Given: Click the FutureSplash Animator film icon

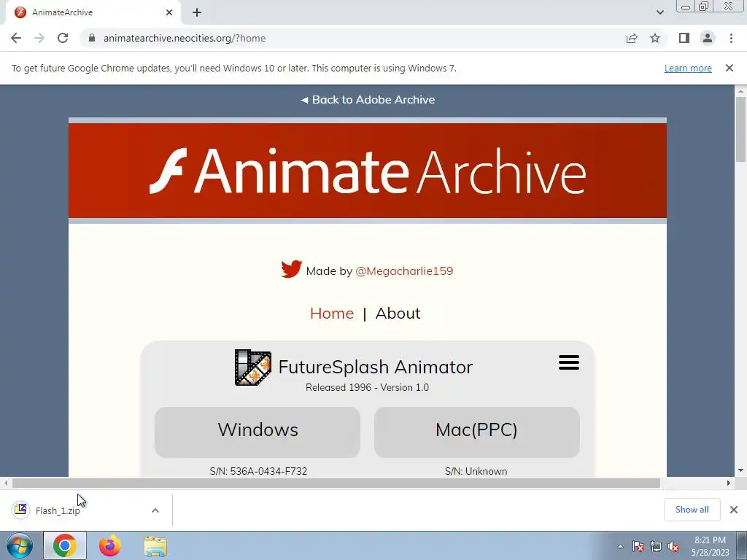Looking at the screenshot, I should pos(253,367).
